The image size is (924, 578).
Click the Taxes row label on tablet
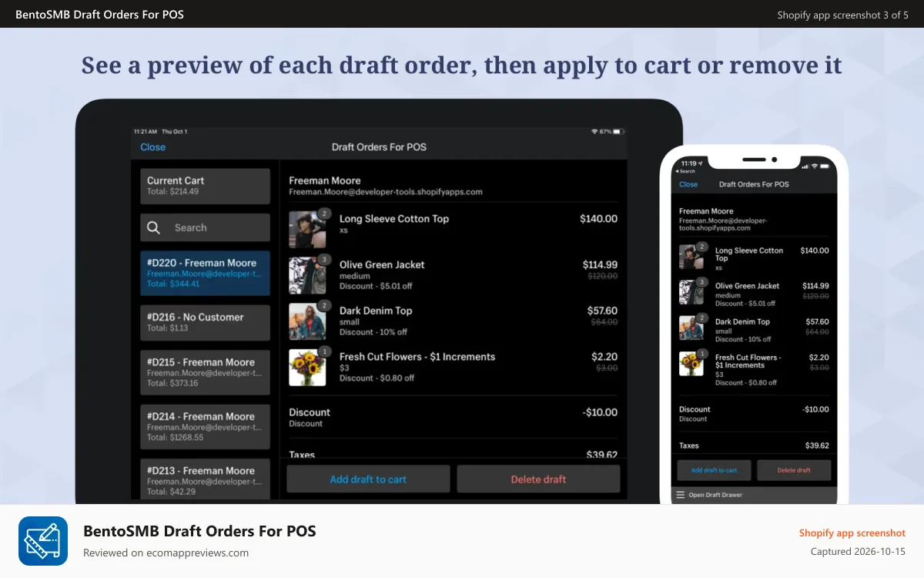click(302, 455)
